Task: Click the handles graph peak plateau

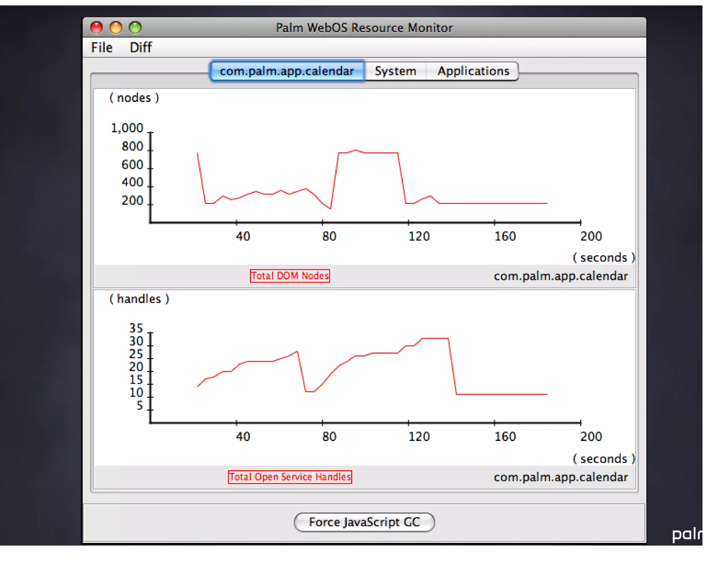Action: pos(435,338)
